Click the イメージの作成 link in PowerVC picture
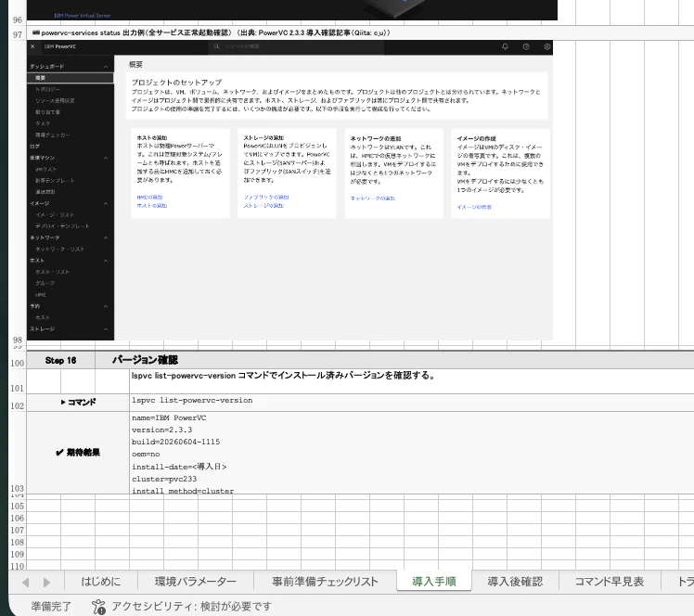 pyautogui.click(x=474, y=207)
